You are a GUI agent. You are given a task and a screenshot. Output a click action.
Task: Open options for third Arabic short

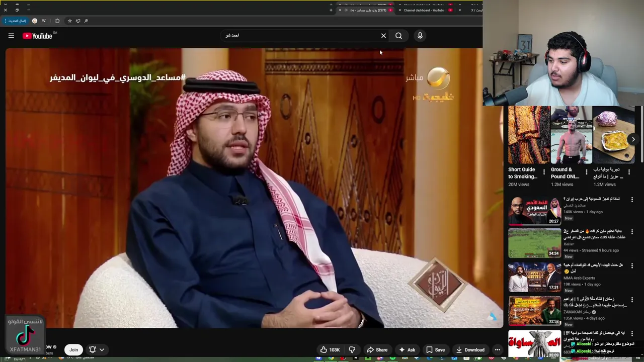(x=629, y=172)
